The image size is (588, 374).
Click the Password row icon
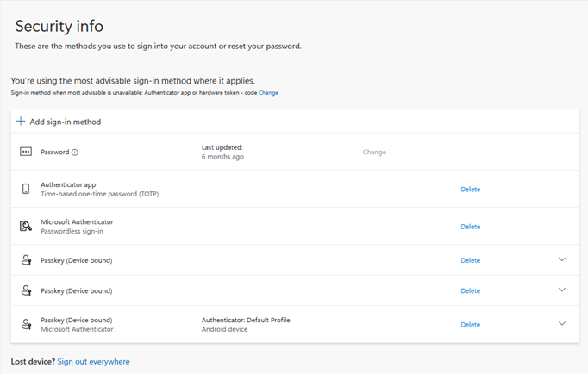26,152
